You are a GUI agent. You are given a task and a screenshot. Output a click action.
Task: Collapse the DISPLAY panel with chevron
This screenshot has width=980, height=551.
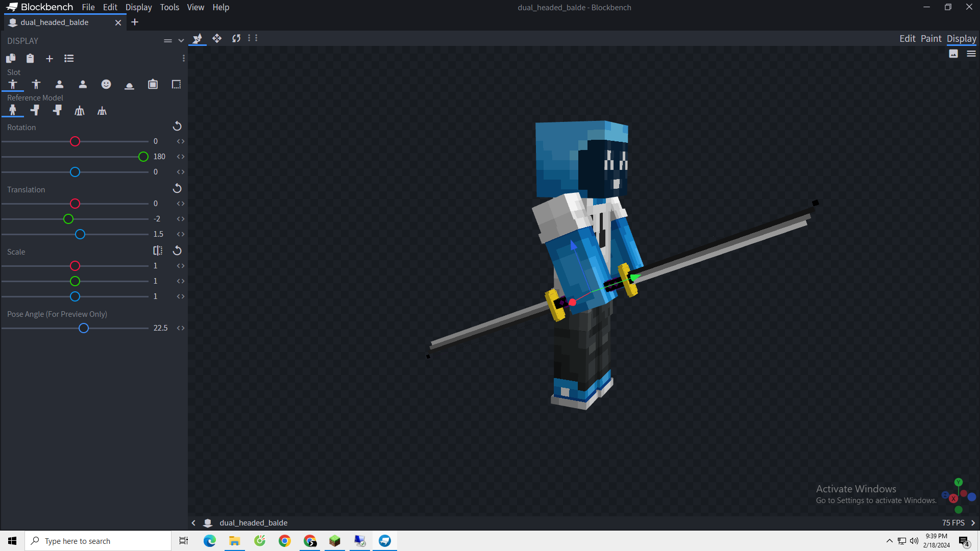181,41
